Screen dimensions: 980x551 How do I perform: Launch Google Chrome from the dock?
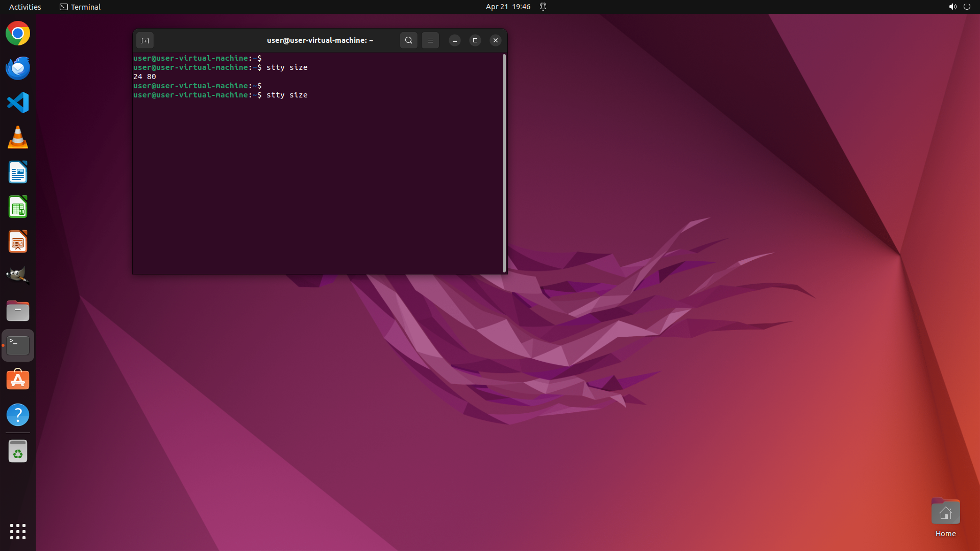click(x=18, y=34)
